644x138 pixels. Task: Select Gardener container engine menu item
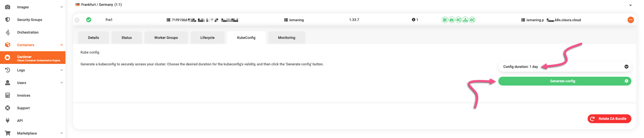pyautogui.click(x=33, y=58)
